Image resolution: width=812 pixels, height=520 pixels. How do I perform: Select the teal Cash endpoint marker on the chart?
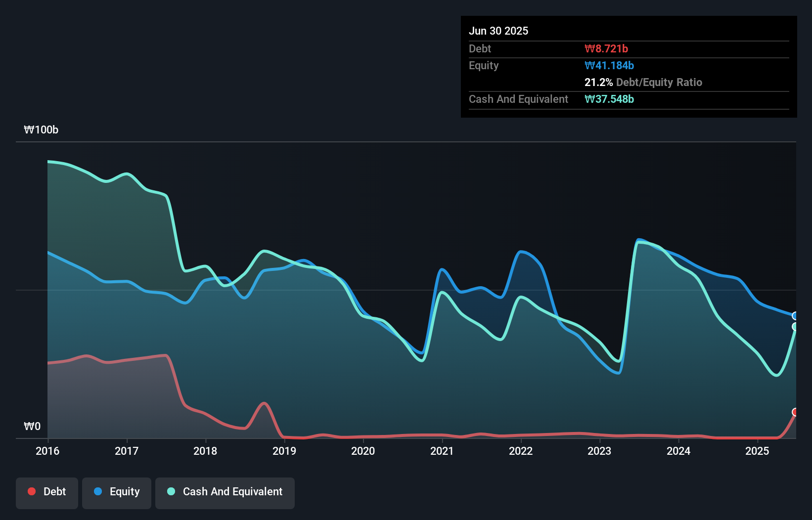click(x=796, y=327)
